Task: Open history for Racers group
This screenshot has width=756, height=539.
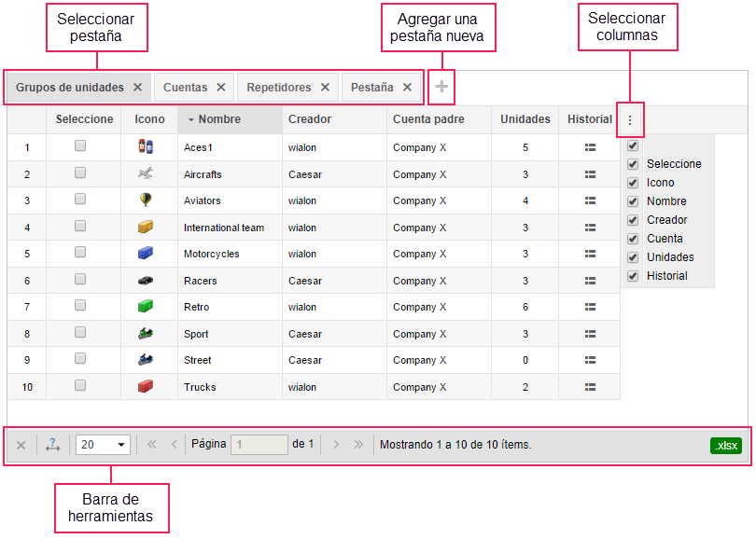Action: tap(590, 281)
